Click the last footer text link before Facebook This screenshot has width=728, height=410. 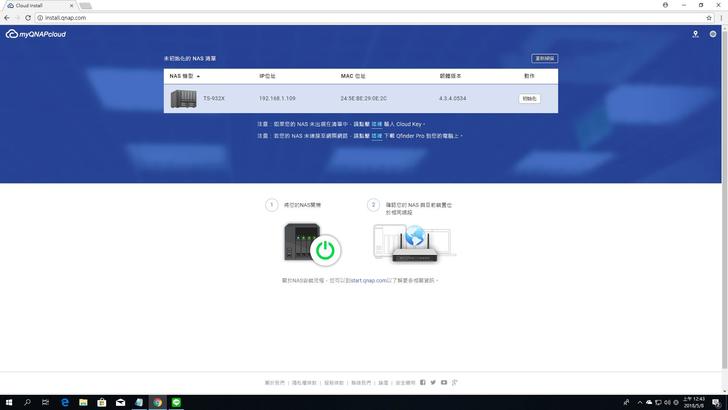405,383
